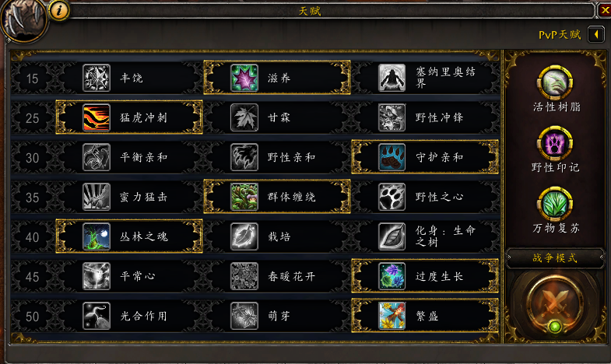Pick the 栽培 leaf talent icon
611x364 pixels.
point(244,236)
